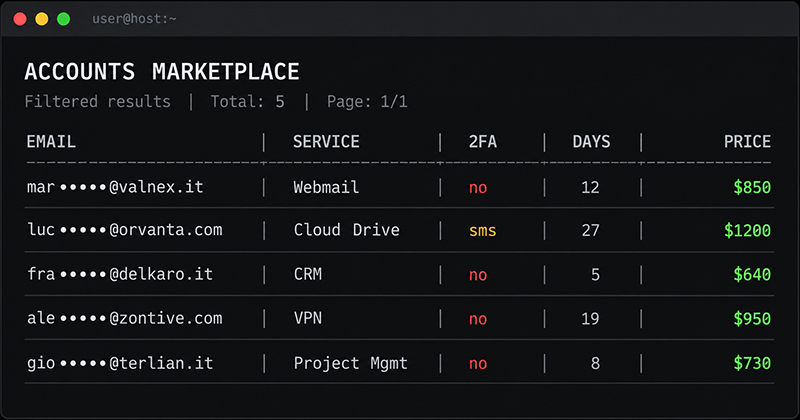Select the valnex.it email cell
Screen dimensions: 800x420
click(115, 187)
